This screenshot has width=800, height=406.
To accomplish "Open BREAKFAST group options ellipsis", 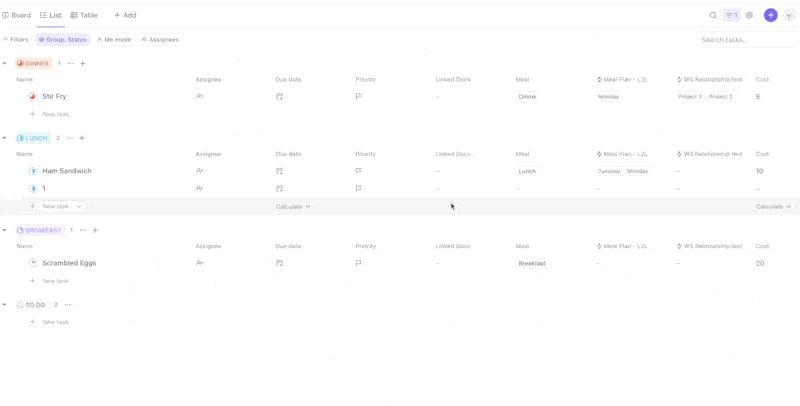I will (x=83, y=231).
